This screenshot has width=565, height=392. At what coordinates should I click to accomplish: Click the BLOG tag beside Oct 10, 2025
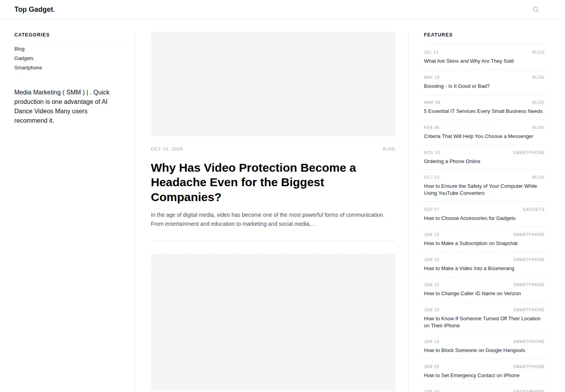pos(389,149)
